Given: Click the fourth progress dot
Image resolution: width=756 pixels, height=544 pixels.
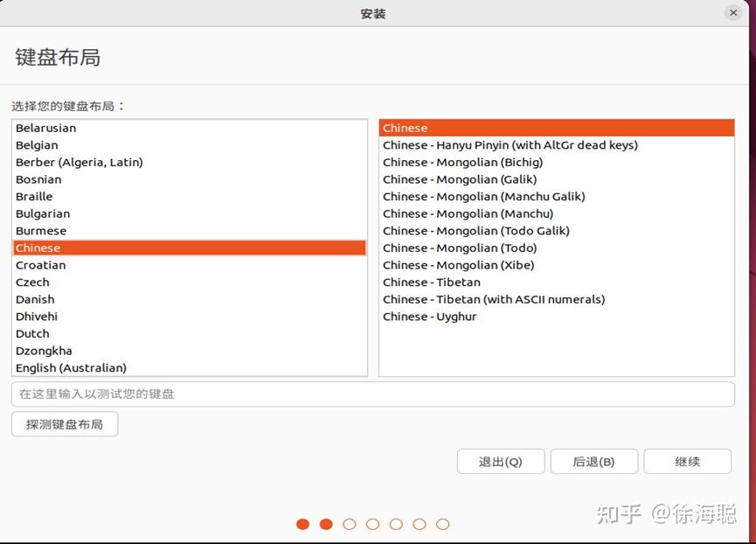Looking at the screenshot, I should [373, 524].
